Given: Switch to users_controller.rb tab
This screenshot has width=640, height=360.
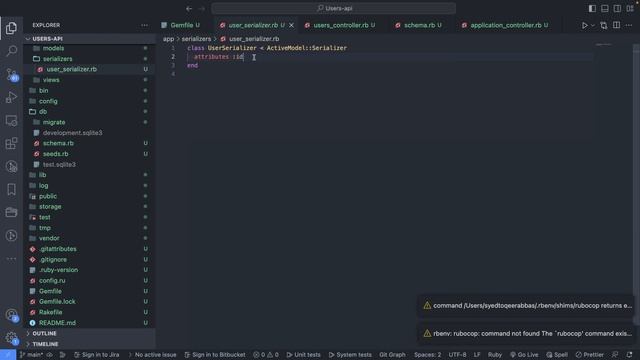Looking at the screenshot, I should [341, 25].
